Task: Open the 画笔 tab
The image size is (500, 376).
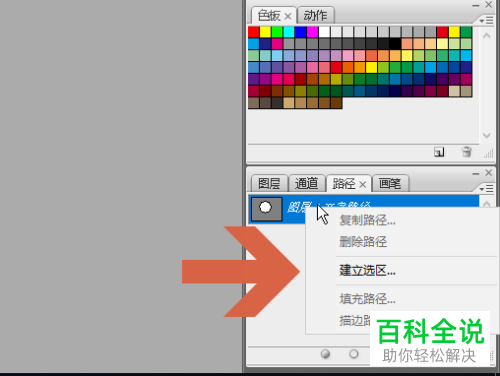Action: pos(390,183)
